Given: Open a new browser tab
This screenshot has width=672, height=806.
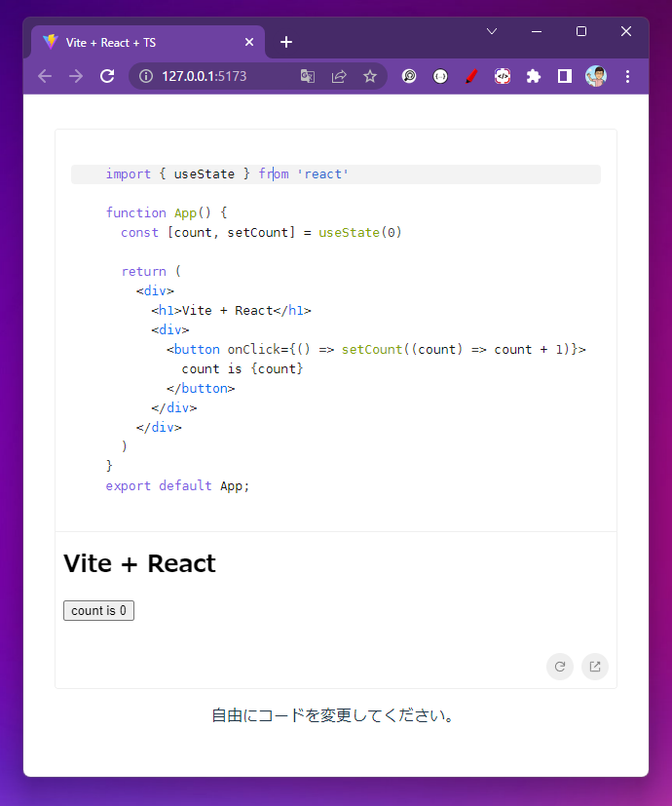Looking at the screenshot, I should point(285,42).
